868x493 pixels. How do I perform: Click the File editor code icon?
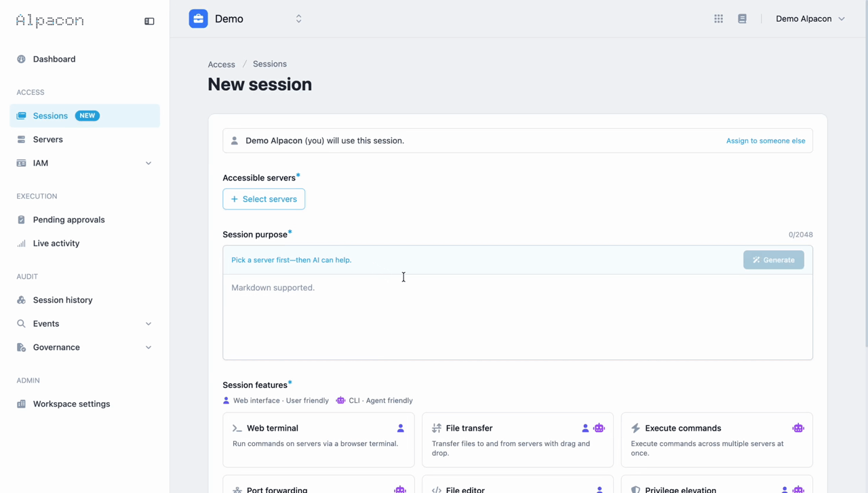click(437, 490)
